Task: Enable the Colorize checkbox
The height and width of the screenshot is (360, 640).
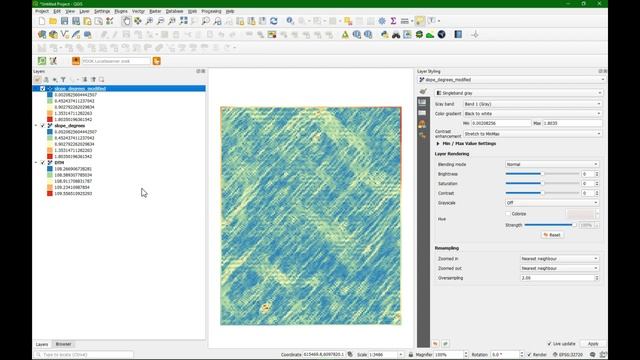Action: 508,213
